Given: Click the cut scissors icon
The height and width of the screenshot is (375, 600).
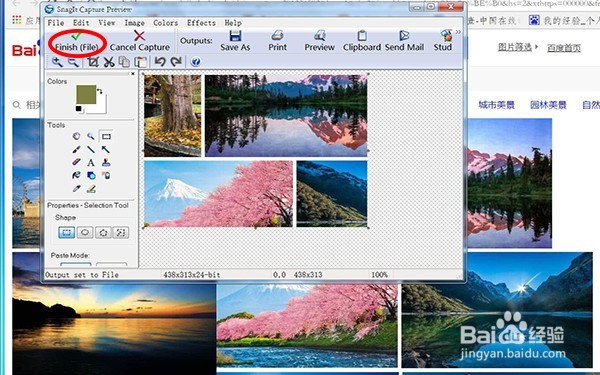Looking at the screenshot, I should point(109,62).
